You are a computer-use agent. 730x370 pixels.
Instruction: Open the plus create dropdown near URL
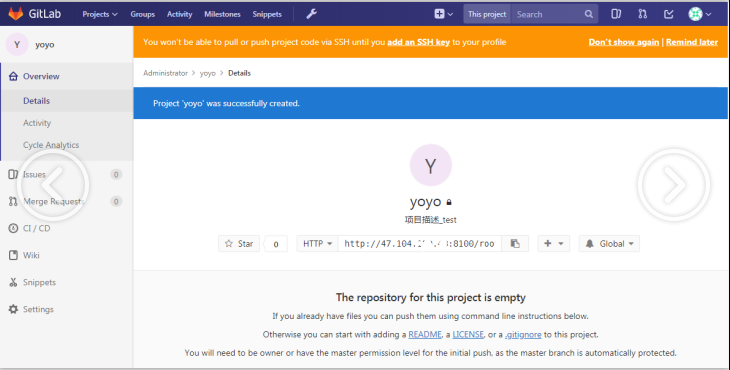tap(554, 243)
